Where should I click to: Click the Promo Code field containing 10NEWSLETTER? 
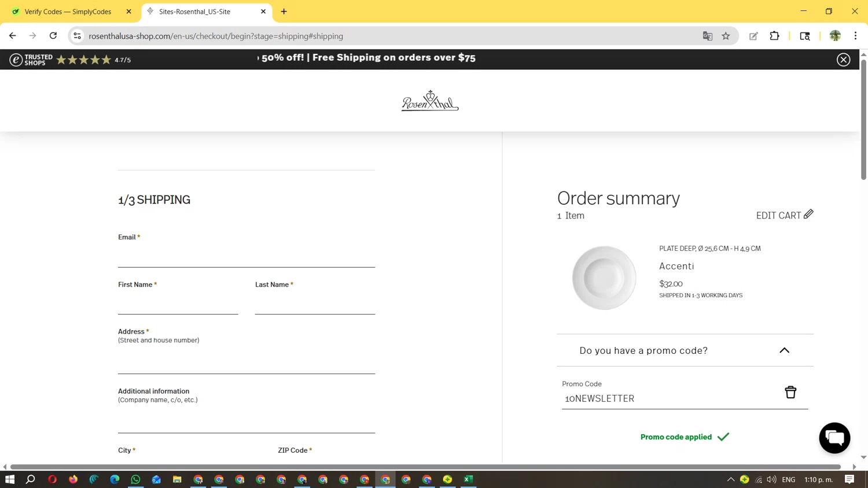(x=671, y=398)
